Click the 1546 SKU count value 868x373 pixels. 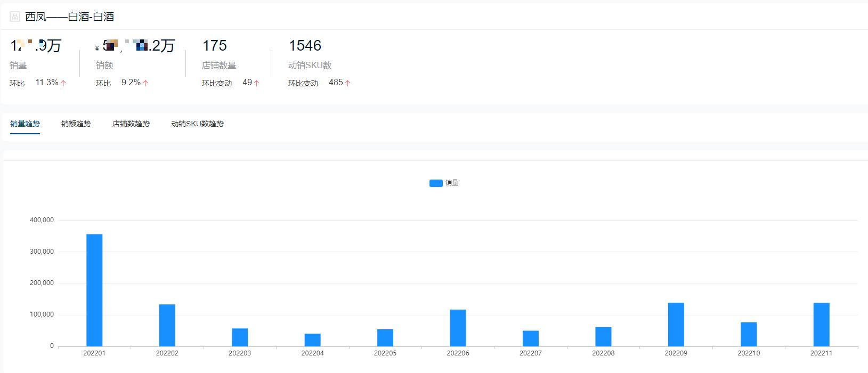click(x=305, y=46)
